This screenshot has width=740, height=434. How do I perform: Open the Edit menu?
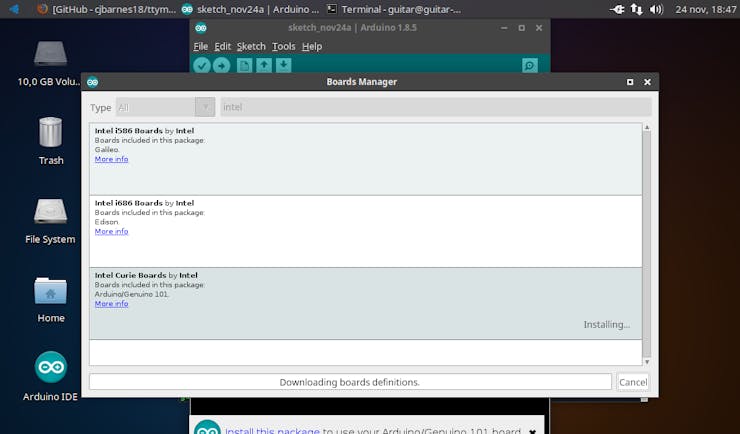(x=222, y=46)
